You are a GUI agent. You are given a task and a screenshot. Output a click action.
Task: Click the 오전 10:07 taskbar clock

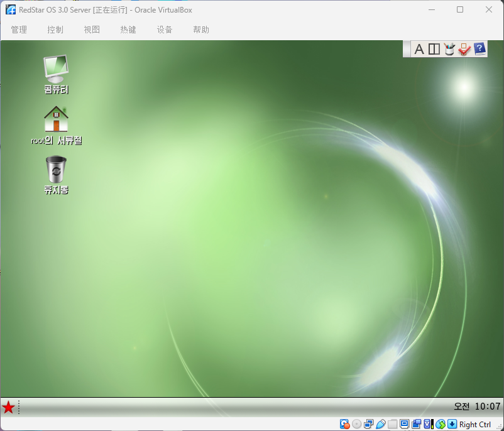(x=477, y=406)
